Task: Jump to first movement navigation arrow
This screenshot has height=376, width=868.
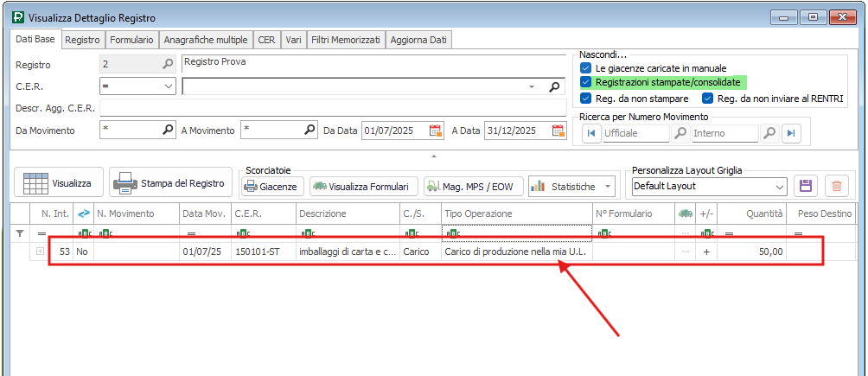Action: pos(591,133)
